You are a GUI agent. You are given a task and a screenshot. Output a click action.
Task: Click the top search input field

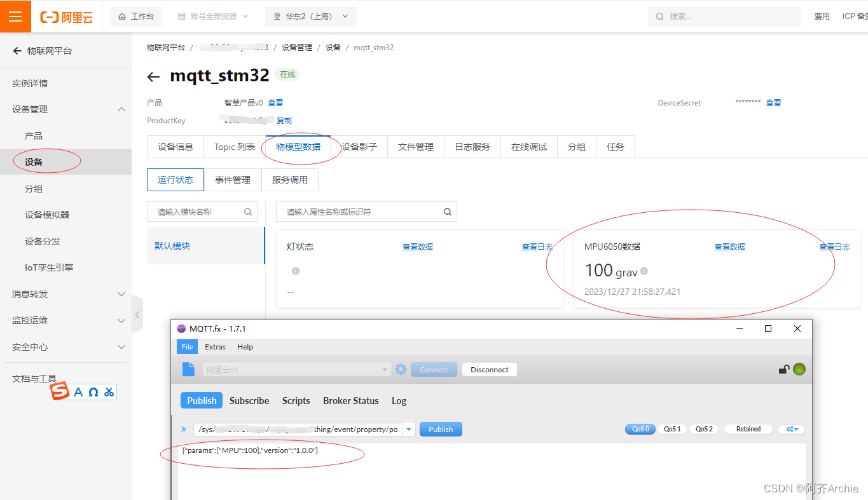(724, 17)
